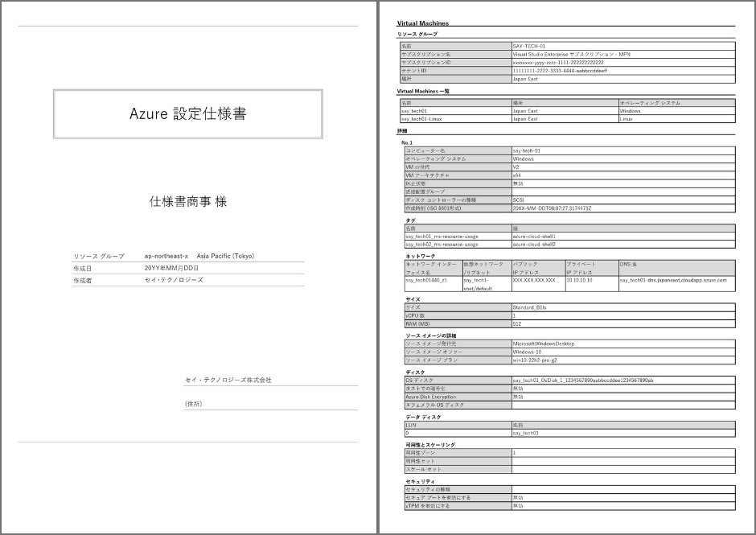
Task: Click the tag name 'say_tech01_ms-resource-usage'
Action: pos(442,237)
